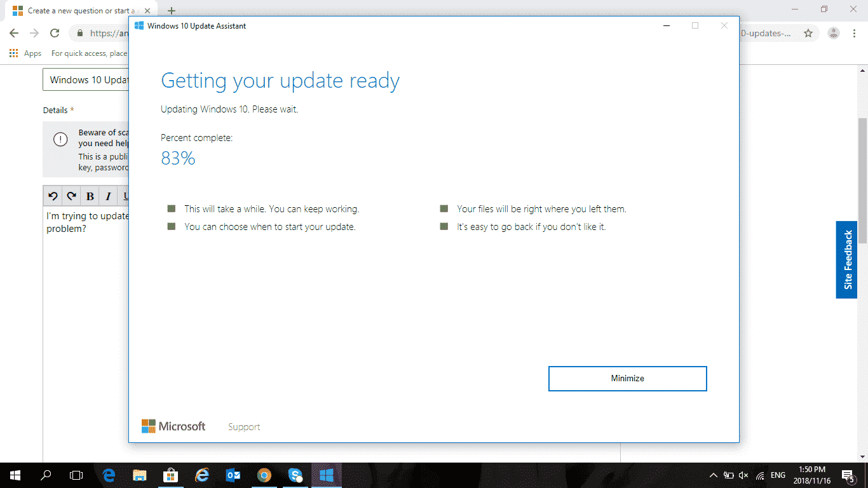Open the Action Center notifications icon
Screen dimensions: 868x488
point(848,475)
